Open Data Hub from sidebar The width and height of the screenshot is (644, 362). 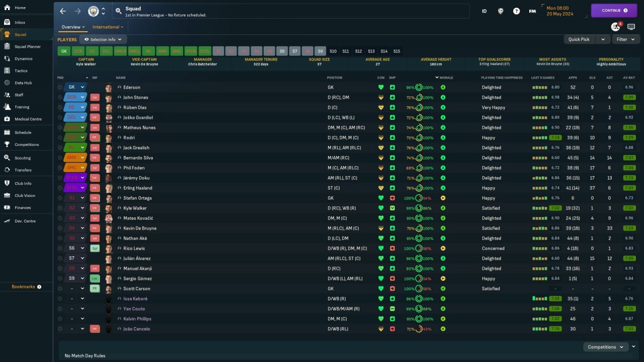pos(23,83)
